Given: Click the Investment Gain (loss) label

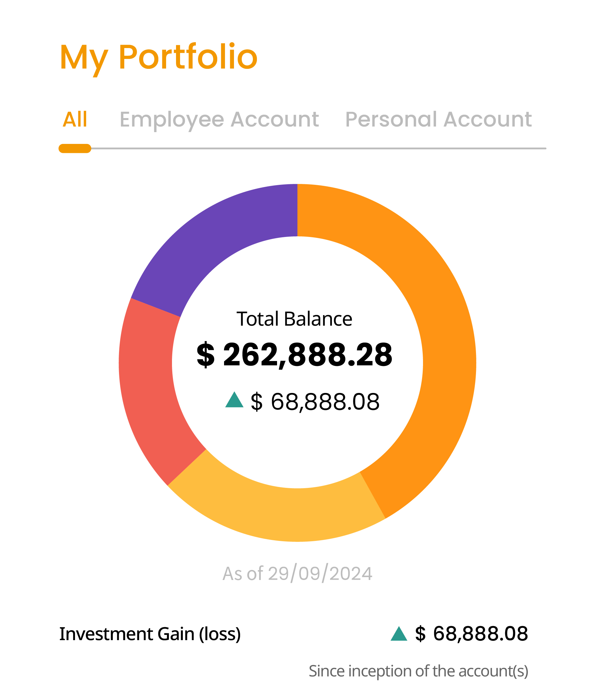Looking at the screenshot, I should point(150,634).
